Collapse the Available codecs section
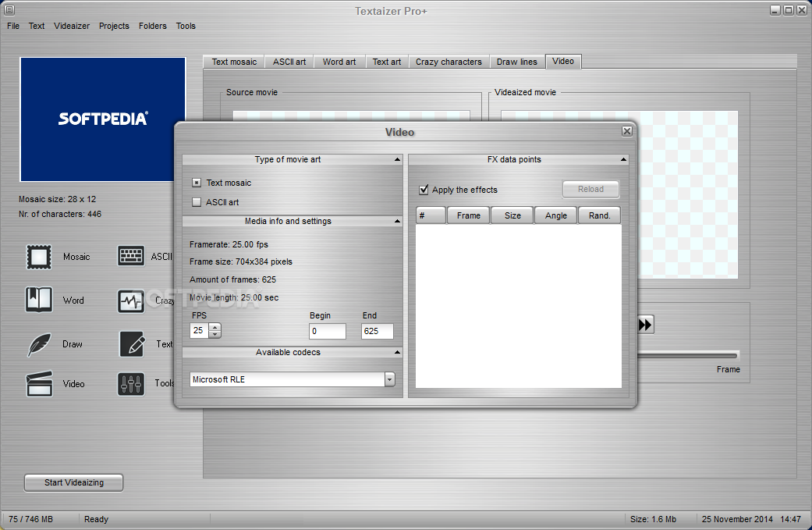 coord(397,352)
